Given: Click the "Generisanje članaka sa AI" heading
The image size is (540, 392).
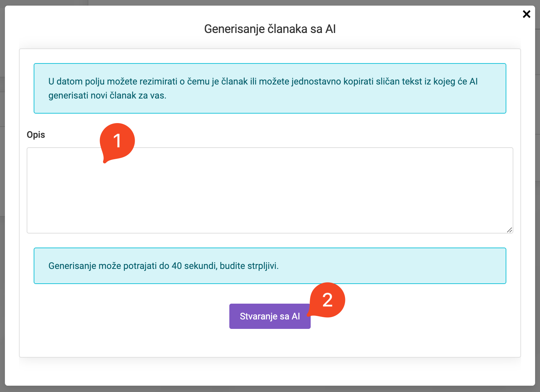Looking at the screenshot, I should [270, 29].
